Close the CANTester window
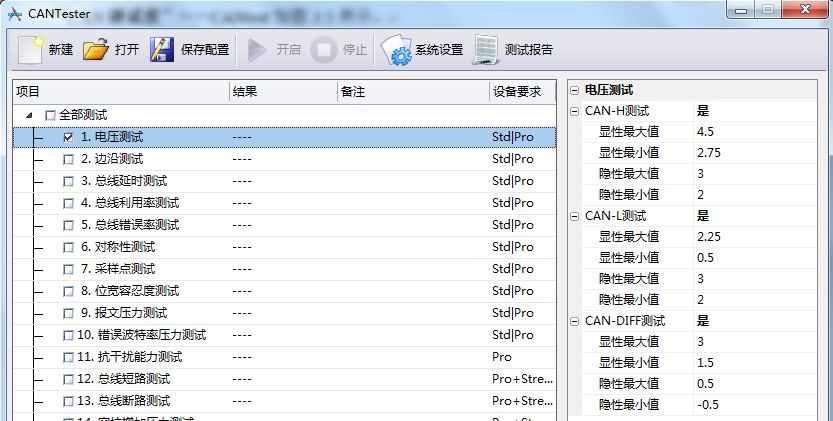Viewport: 833px width, 421px height. pos(805,10)
